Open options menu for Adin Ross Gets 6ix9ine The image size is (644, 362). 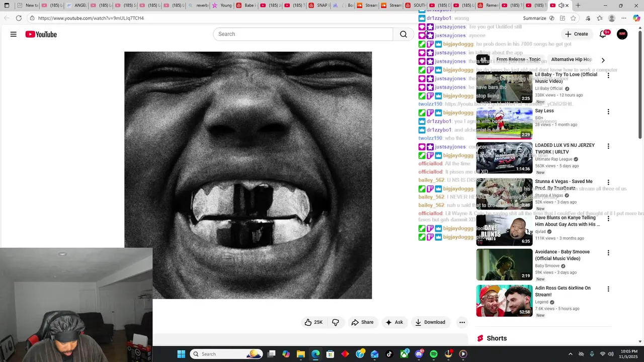[x=608, y=289]
